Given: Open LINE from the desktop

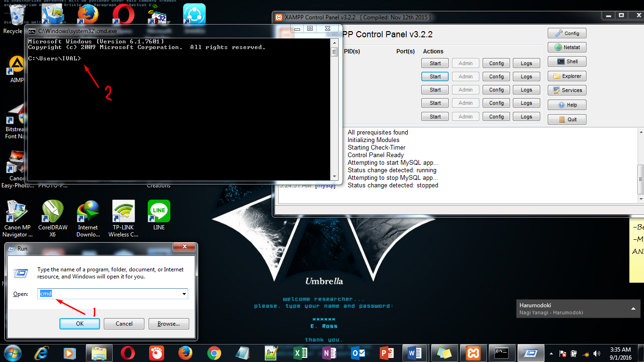Looking at the screenshot, I should pos(159,211).
